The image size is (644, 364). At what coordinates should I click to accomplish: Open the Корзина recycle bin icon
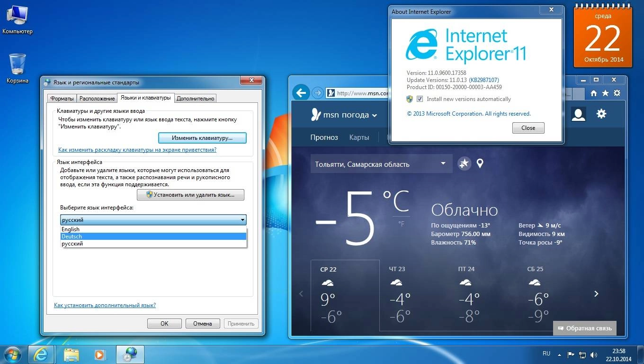pyautogui.click(x=18, y=68)
